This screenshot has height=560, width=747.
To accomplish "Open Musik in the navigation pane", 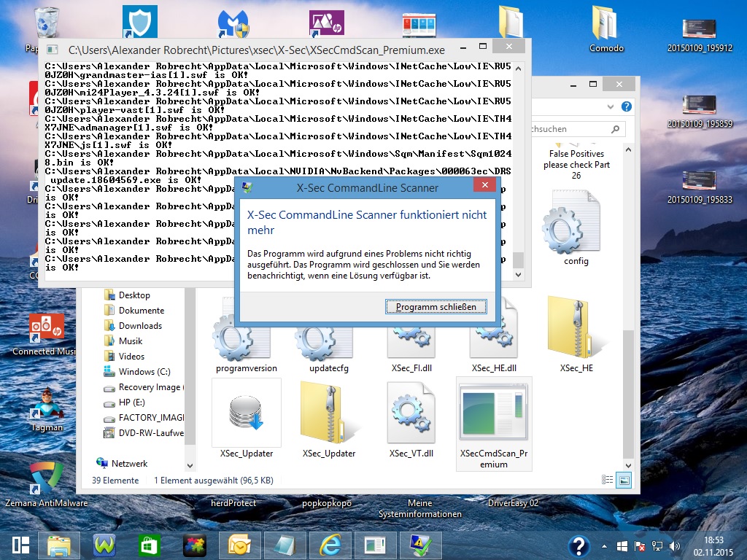I will [x=131, y=341].
